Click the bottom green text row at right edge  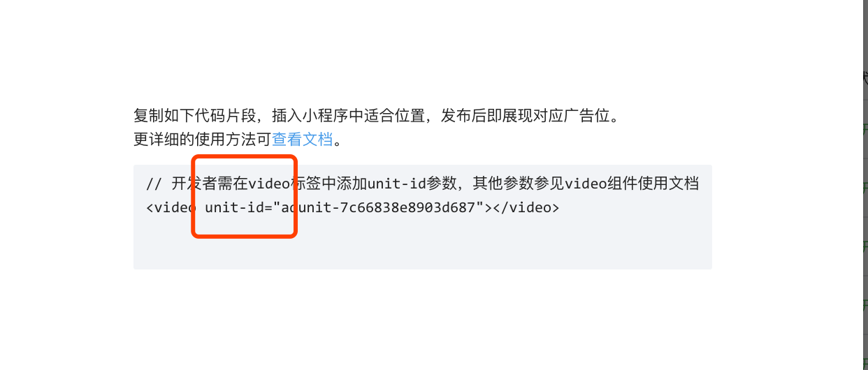coord(866,303)
